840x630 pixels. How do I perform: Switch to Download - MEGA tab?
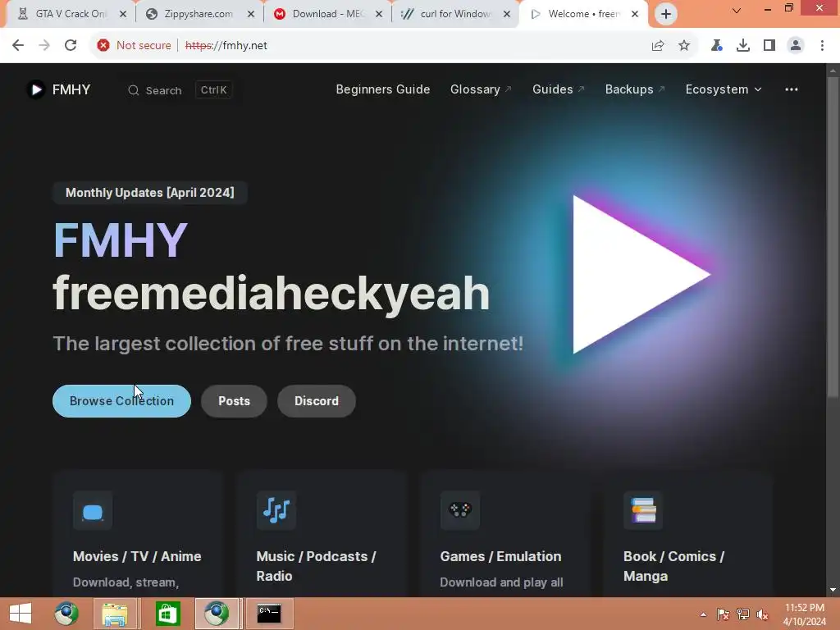[x=326, y=14]
